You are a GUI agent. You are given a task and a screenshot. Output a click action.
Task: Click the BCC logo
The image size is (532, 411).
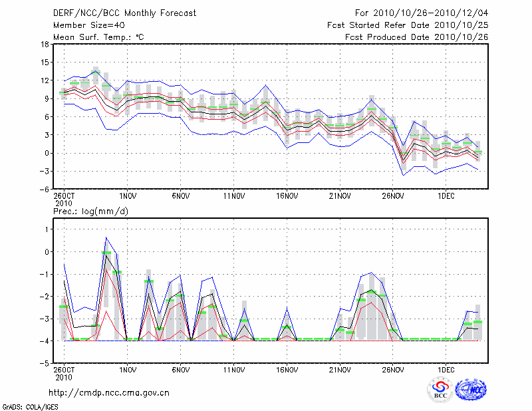pyautogui.click(x=440, y=390)
